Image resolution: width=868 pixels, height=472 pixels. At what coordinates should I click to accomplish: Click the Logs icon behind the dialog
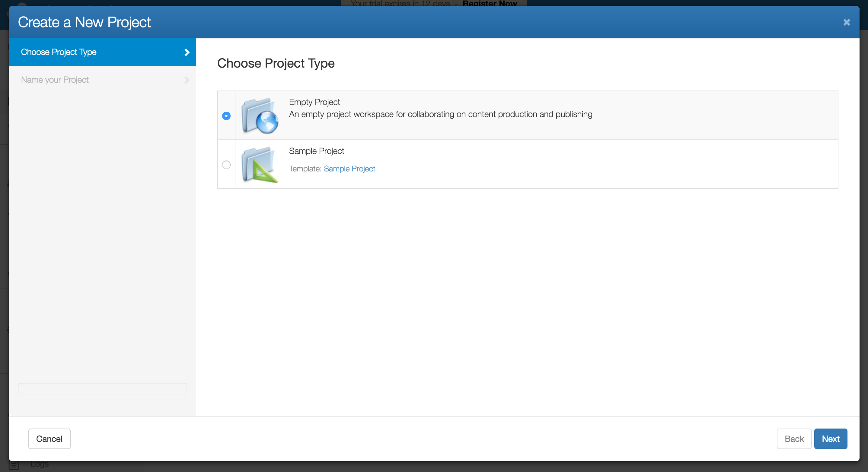[14, 466]
